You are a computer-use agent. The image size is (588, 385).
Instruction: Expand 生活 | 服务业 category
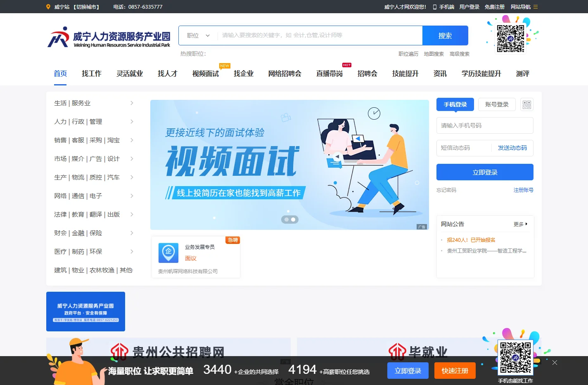[94, 103]
